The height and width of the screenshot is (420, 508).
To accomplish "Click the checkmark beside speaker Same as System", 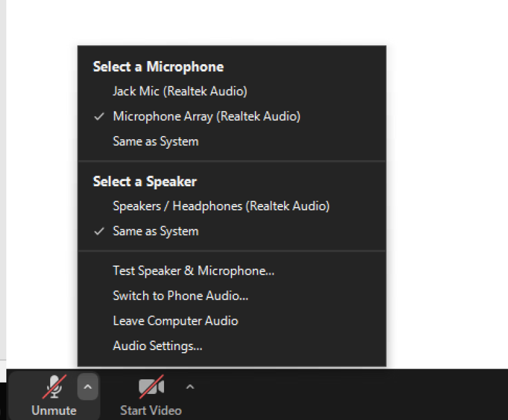I will coord(99,232).
